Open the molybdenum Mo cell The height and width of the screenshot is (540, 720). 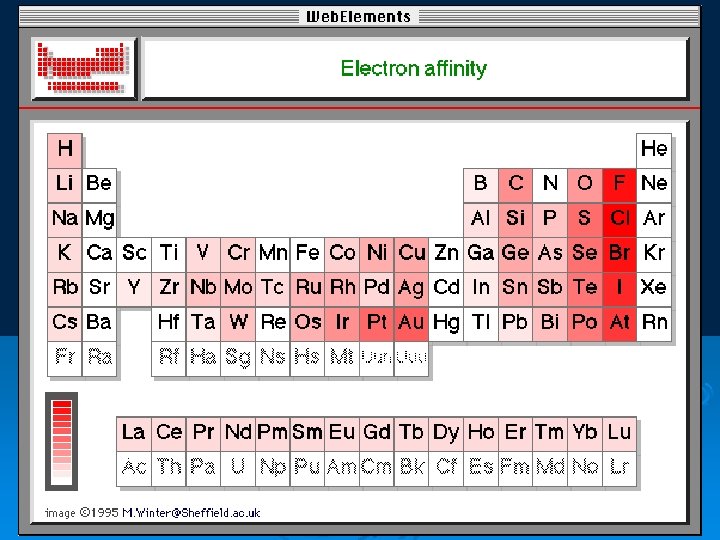238,289
